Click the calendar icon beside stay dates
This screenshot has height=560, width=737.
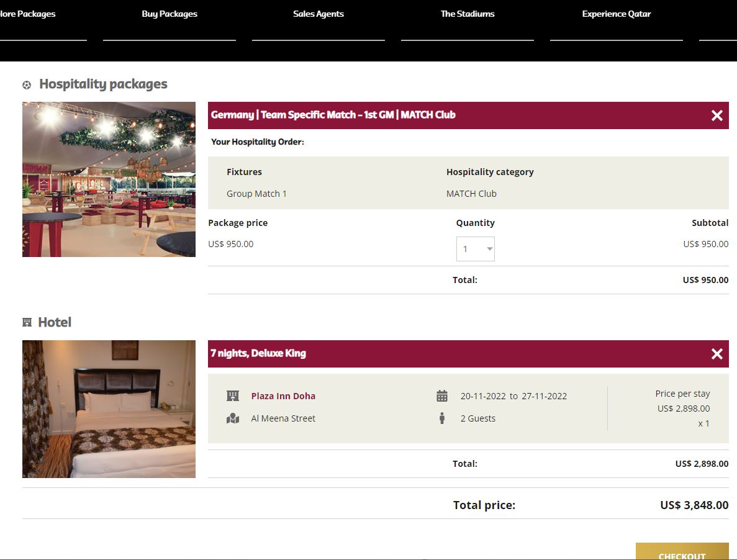click(x=442, y=396)
